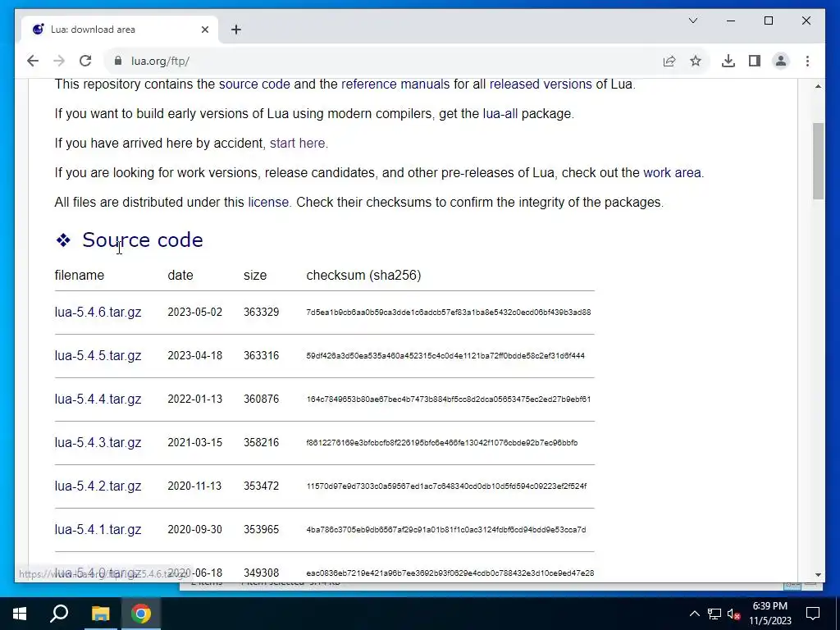Open File Explorer from taskbar
Viewport: 840px width, 630px height.
(x=100, y=614)
